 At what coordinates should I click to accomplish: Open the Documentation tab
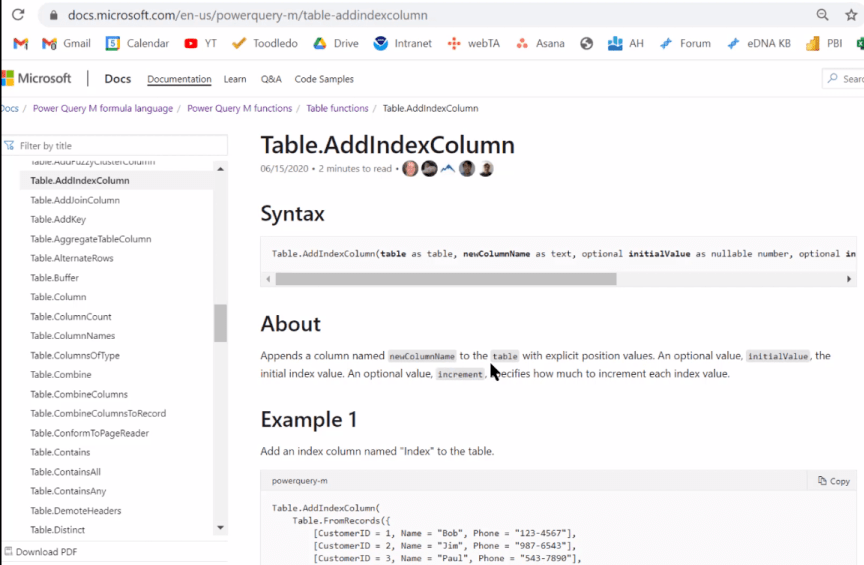click(x=179, y=79)
